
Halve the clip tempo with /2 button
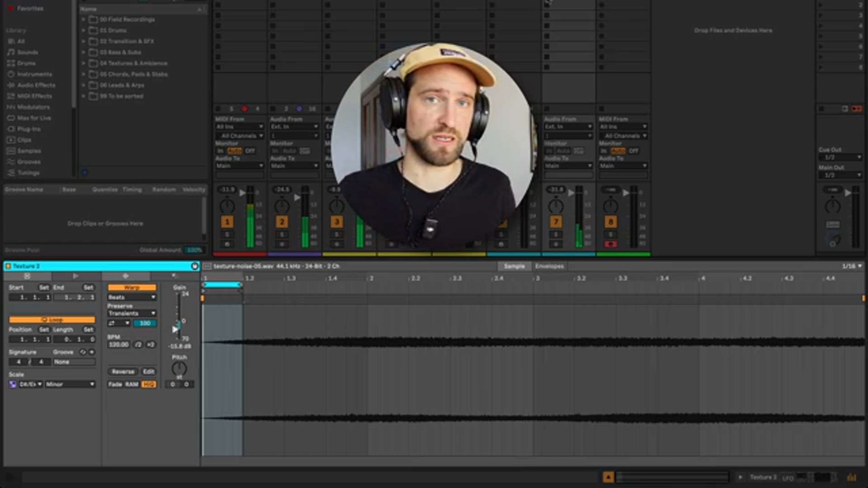138,344
